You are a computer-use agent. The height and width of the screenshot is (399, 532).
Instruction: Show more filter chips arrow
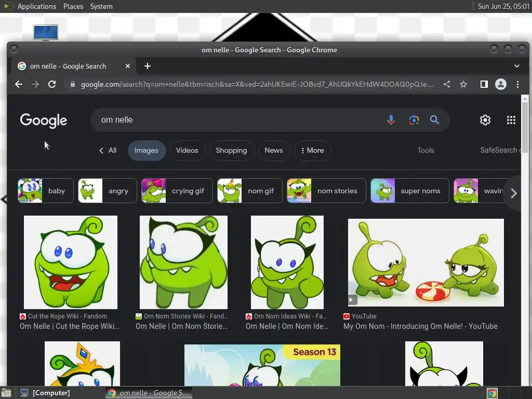[x=513, y=193]
